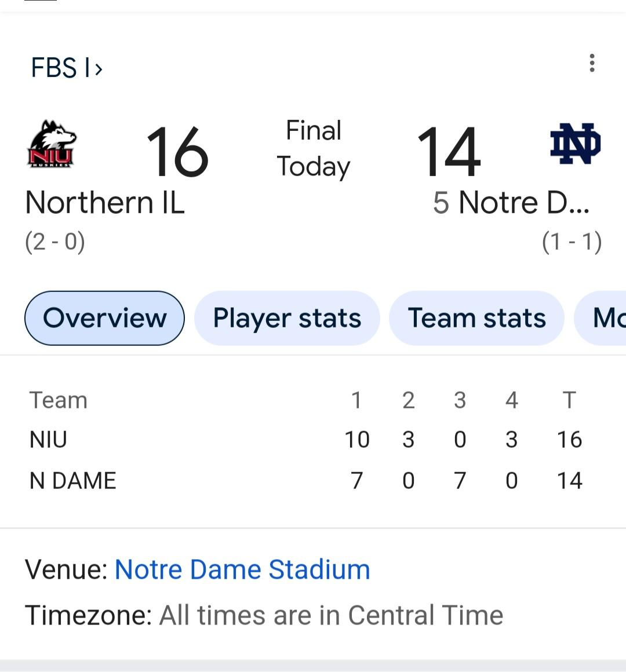The image size is (626, 672).
Task: Tap the NIU Huskies team logo
Action: [52, 144]
